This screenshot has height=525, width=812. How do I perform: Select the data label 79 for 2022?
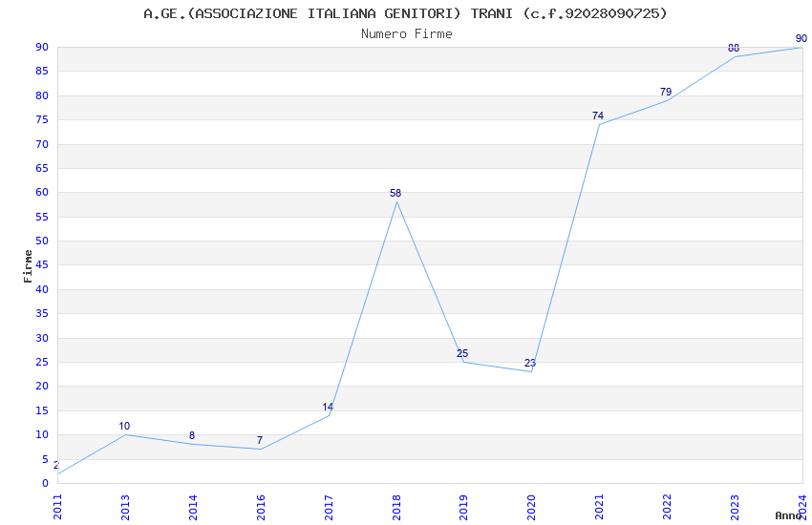pos(666,92)
